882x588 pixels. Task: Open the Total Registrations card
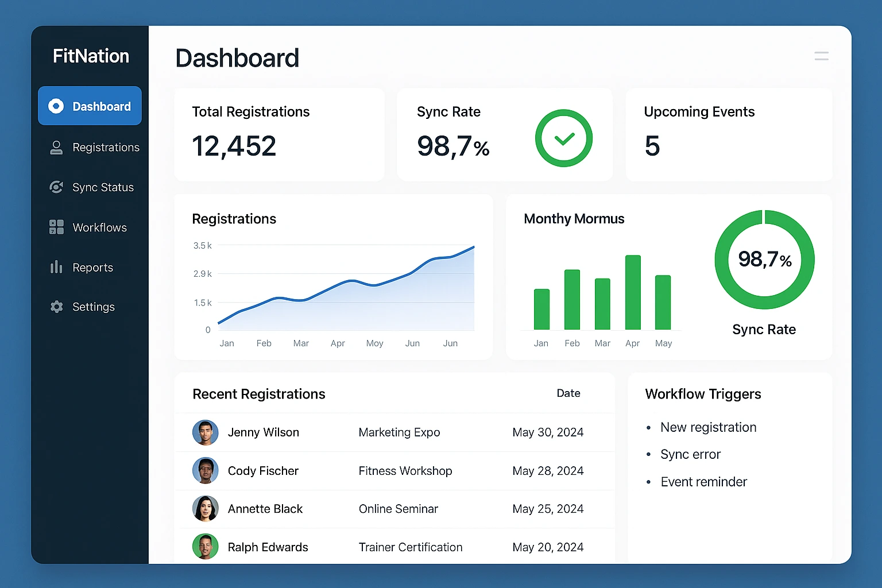pyautogui.click(x=279, y=134)
